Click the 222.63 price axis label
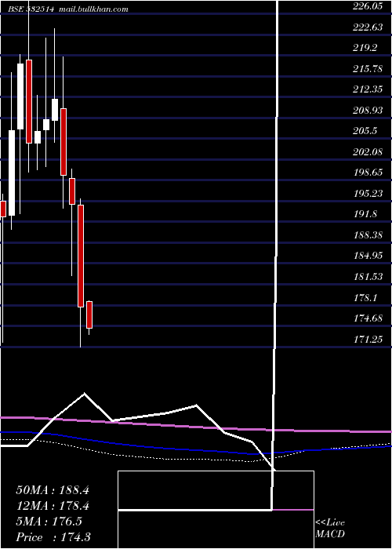 tap(368, 27)
